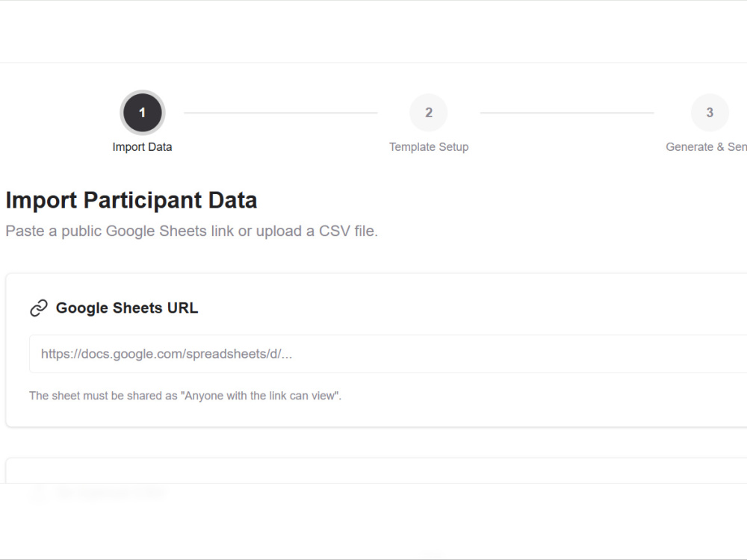
Task: Go to step 2 Template Setup circle
Action: pos(428,113)
